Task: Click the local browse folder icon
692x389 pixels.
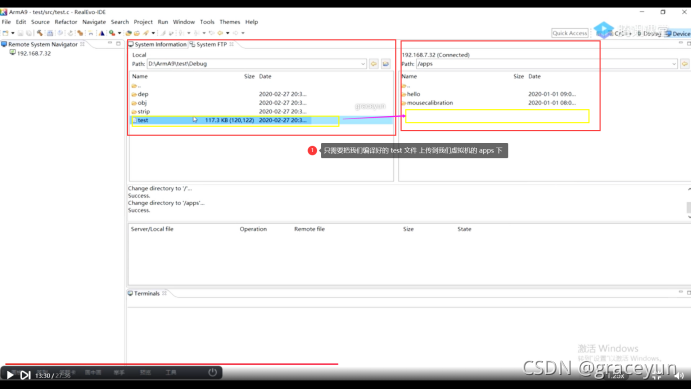Action: pyautogui.click(x=386, y=64)
